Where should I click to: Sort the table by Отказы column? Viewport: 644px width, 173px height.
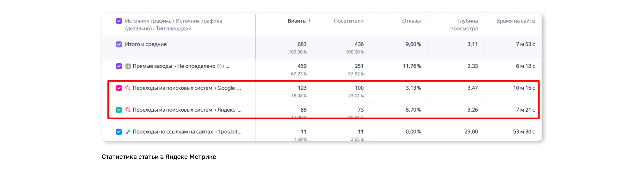pos(411,21)
